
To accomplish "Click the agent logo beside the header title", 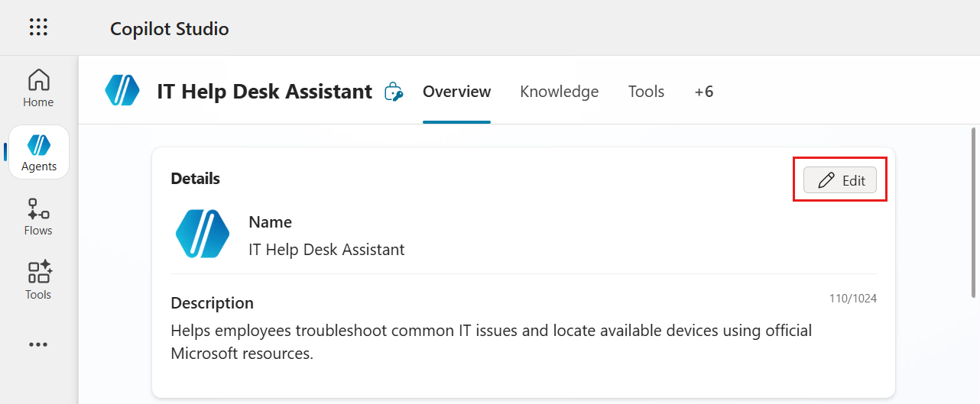I will (x=122, y=91).
